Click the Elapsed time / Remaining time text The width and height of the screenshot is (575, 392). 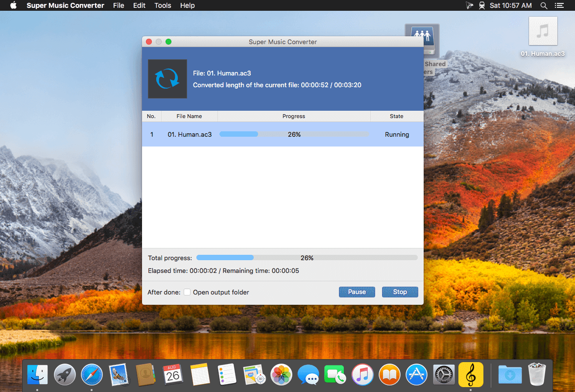pos(223,270)
